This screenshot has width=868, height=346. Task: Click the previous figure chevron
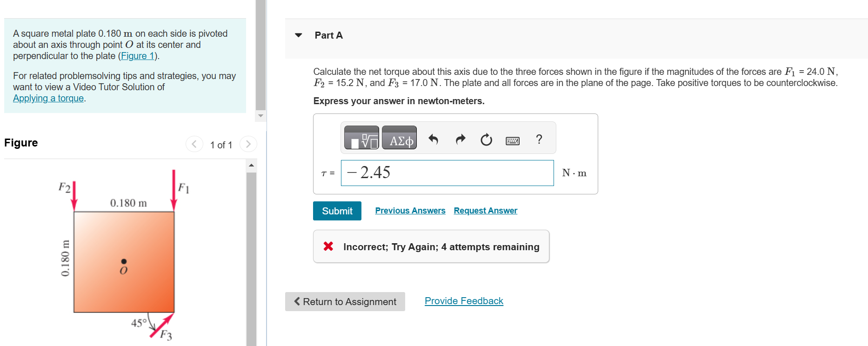click(194, 144)
